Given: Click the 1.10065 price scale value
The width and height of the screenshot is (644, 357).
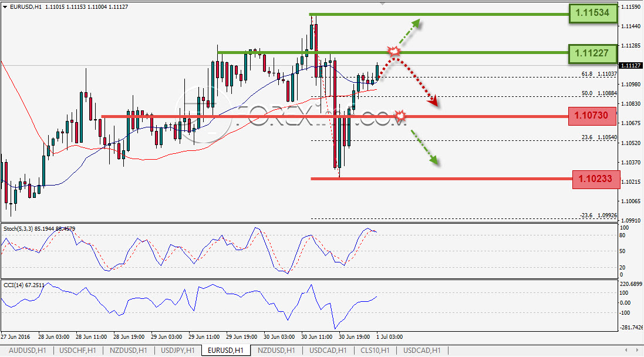Looking at the screenshot, I should pos(631,201).
